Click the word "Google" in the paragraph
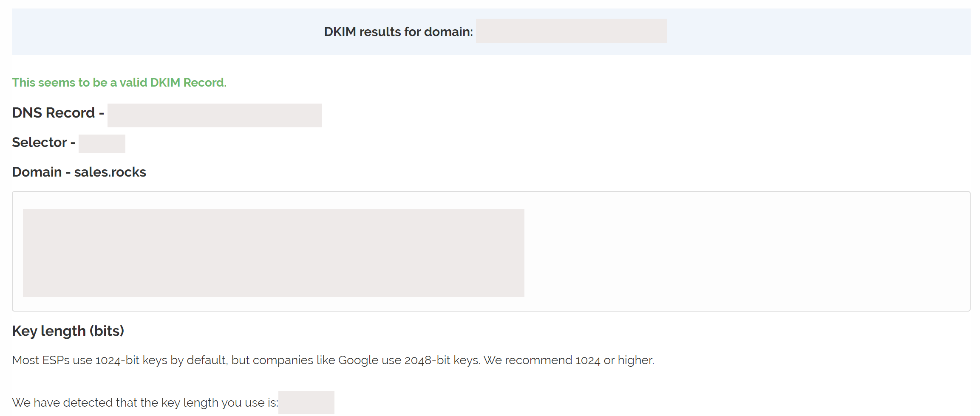 click(x=358, y=360)
